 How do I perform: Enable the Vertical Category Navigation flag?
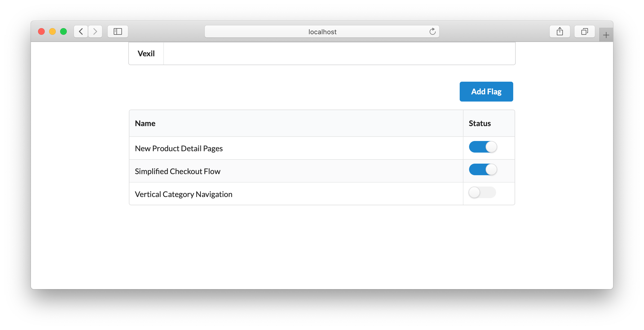(482, 193)
